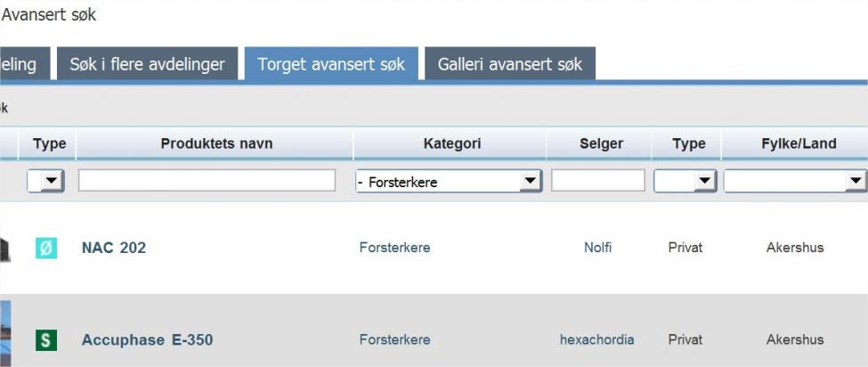Switch to Søk i flere avdelinger tab
868x367 pixels.
148,64
